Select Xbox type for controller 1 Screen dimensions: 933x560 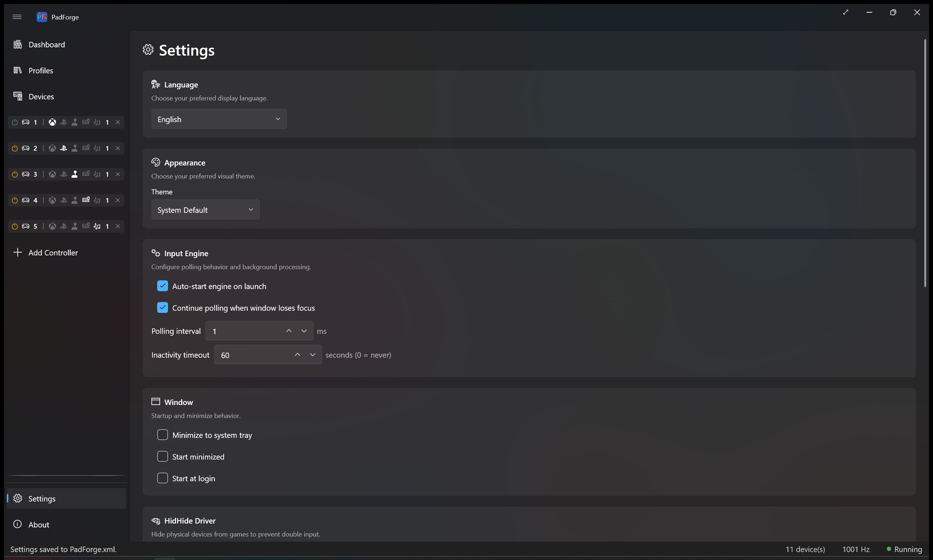point(52,122)
